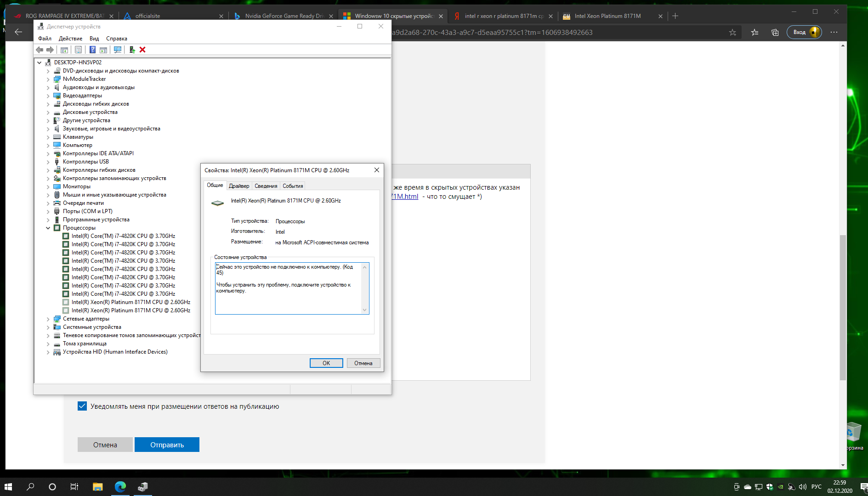868x496 pixels.
Task: Close the Intel Xeon Platinum 8171M tab
Action: pyautogui.click(x=660, y=16)
